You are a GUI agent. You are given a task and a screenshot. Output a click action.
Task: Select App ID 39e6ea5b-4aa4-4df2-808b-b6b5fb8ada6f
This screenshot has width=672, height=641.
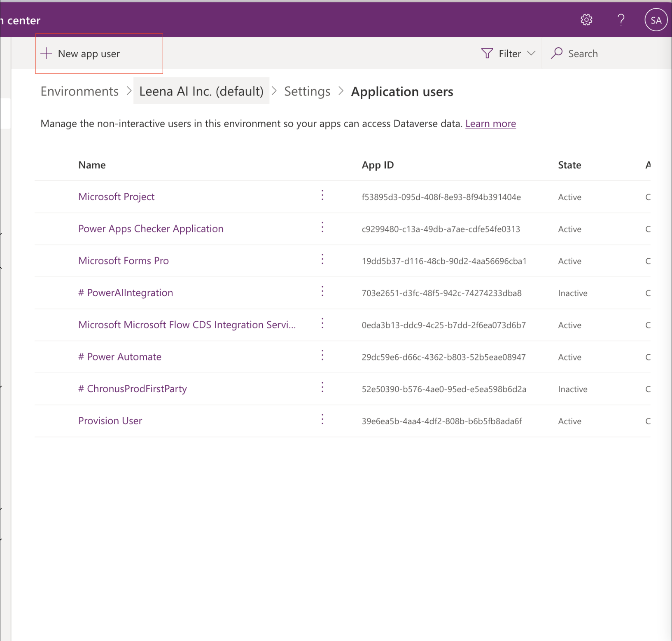click(x=442, y=421)
